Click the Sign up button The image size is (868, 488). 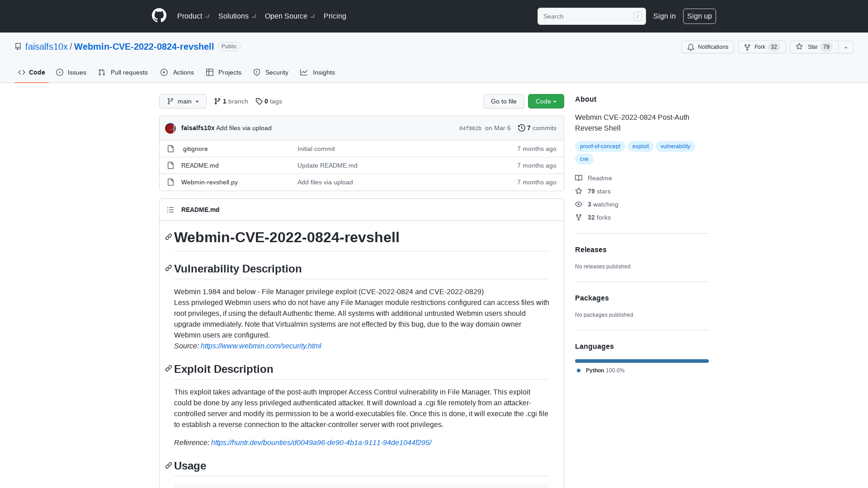coord(699,16)
